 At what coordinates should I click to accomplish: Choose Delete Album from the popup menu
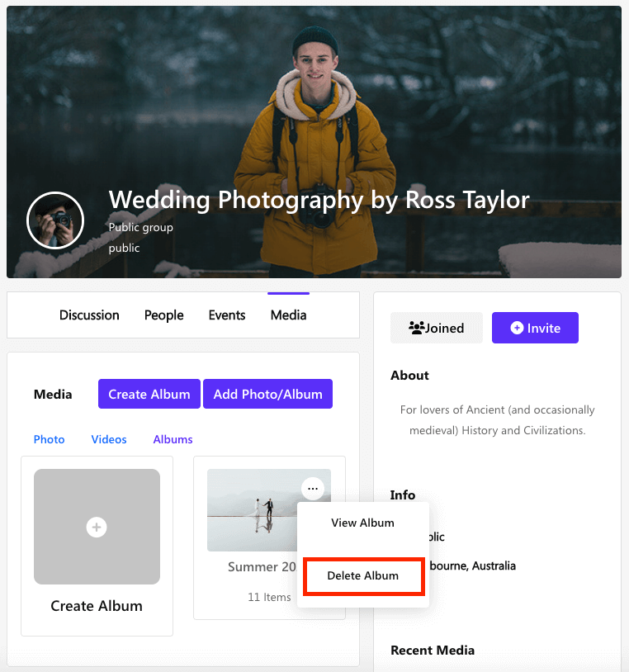pyautogui.click(x=362, y=575)
